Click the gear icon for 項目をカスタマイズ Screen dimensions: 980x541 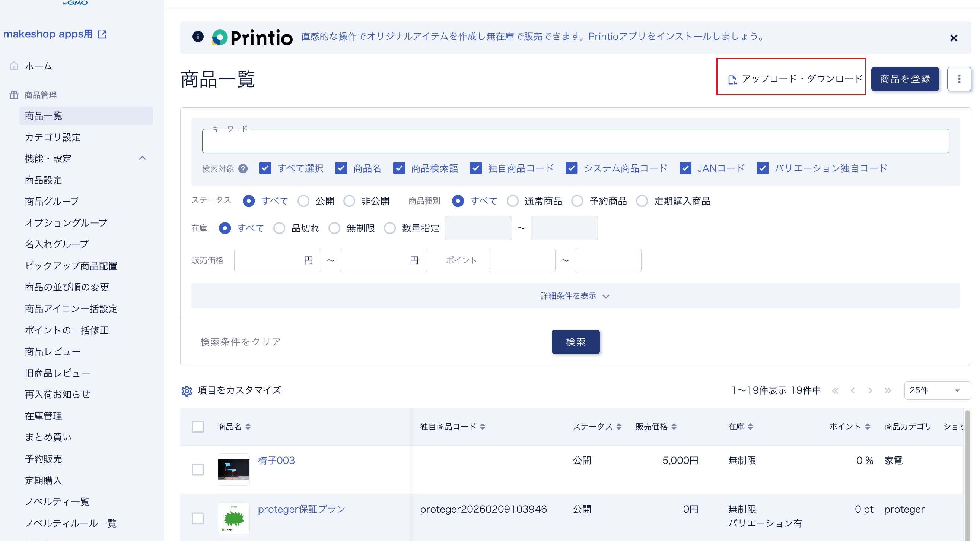tap(187, 390)
